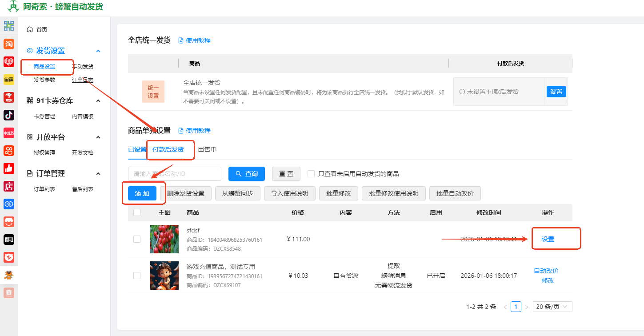The width and height of the screenshot is (644, 336).
Task: Open the 20 条/页 page size dropdown
Action: [x=552, y=307]
